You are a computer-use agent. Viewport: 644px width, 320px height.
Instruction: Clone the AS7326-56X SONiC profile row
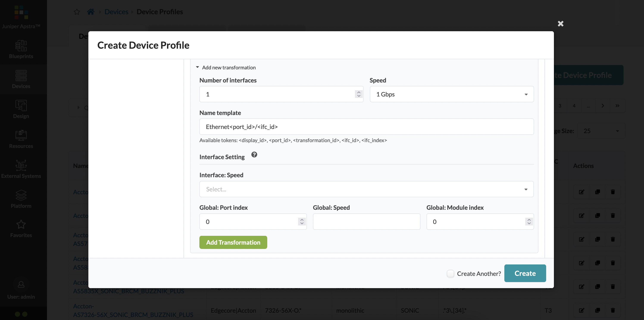tap(597, 310)
